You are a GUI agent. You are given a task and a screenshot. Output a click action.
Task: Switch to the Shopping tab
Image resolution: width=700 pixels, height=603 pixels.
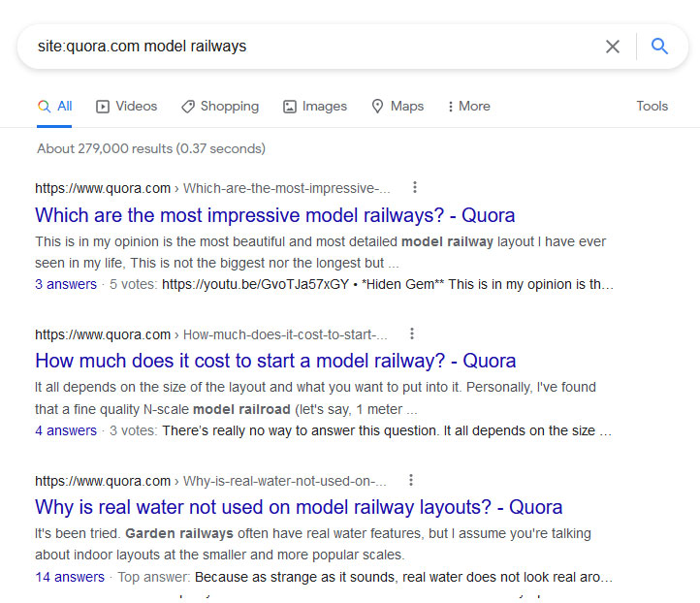click(220, 107)
